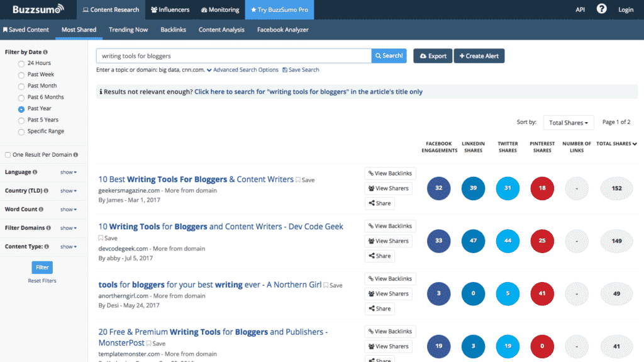Click total shares bubble showing 149
This screenshot has height=362, width=644.
tap(616, 240)
